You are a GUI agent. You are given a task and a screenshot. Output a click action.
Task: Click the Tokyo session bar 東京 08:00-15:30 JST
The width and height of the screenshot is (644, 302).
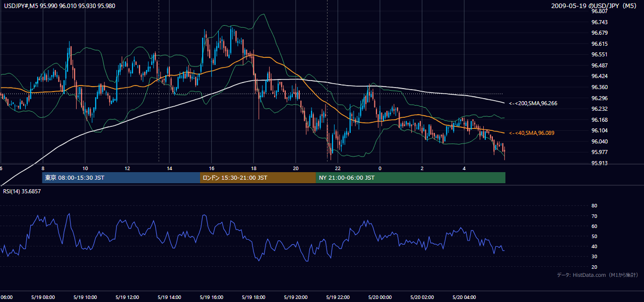pyautogui.click(x=121, y=178)
